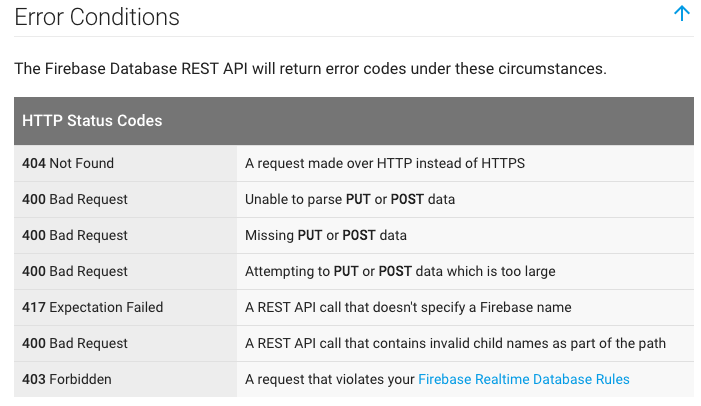Open the Firebase Realtime Database Rules link
The width and height of the screenshot is (701, 406).
click(x=524, y=379)
